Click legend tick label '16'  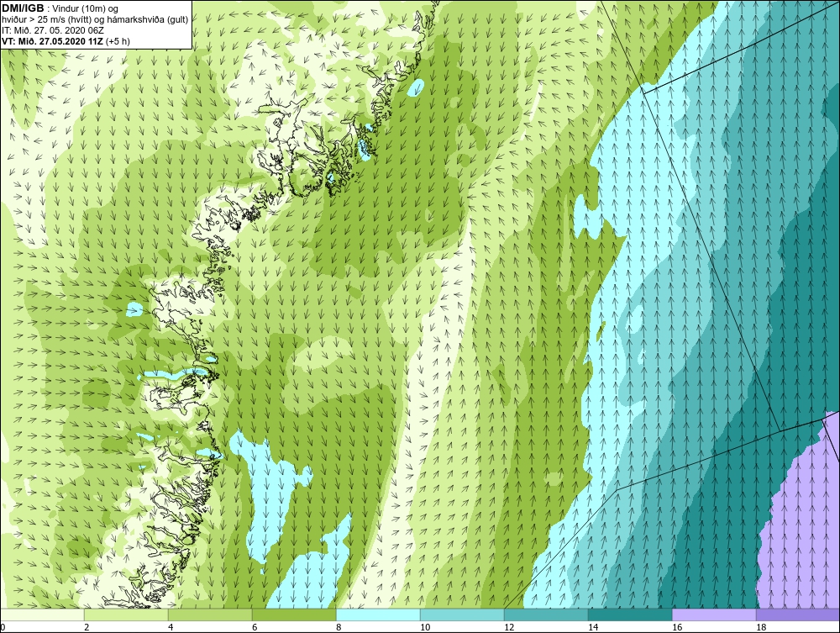(x=677, y=628)
